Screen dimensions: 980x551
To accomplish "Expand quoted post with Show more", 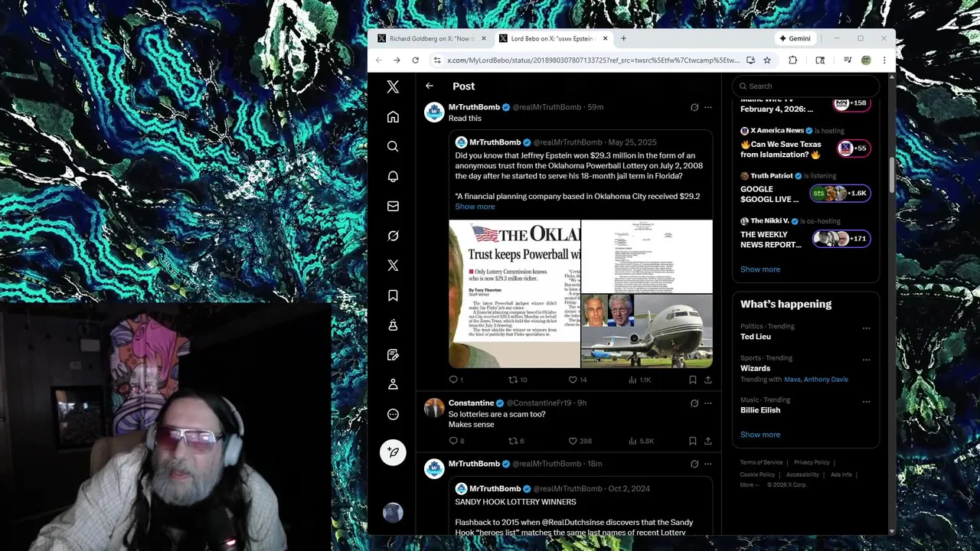I will [475, 207].
